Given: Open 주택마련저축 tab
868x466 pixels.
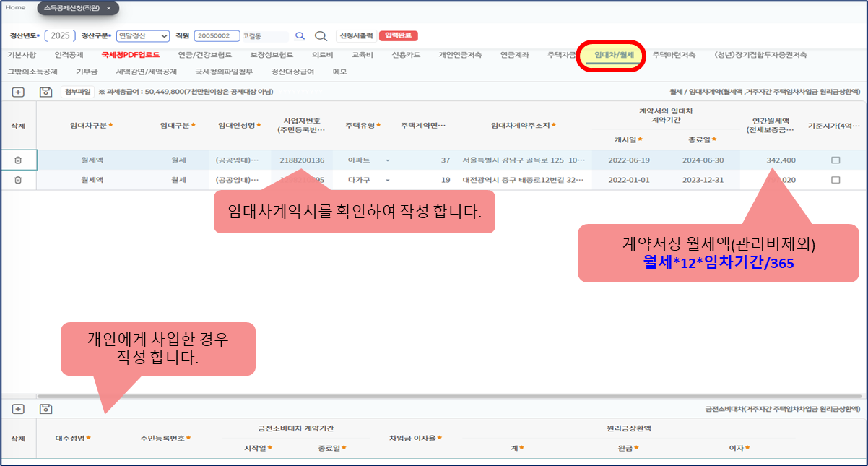Looking at the screenshot, I should tap(674, 54).
